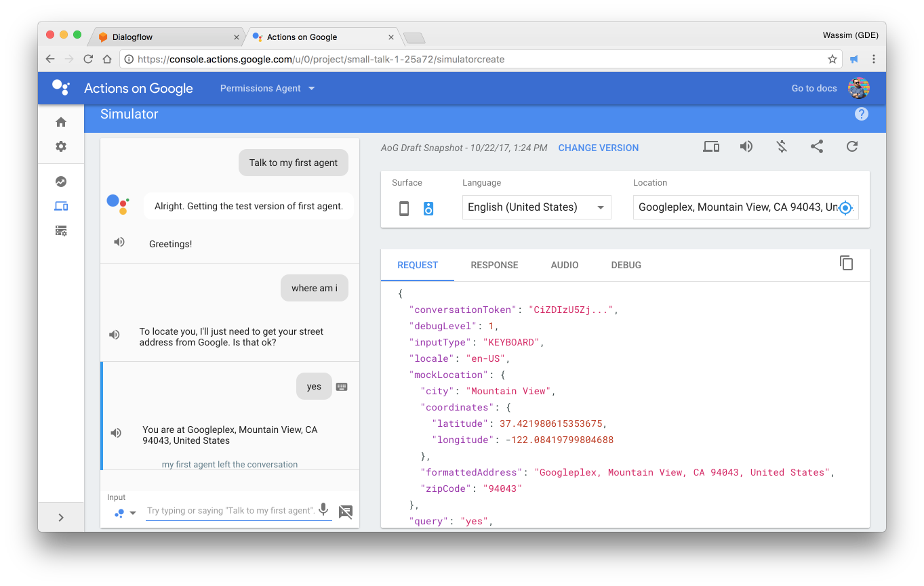Viewport: 924px width, 586px height.
Task: Open the backend services sidebar icon
Action: click(60, 230)
